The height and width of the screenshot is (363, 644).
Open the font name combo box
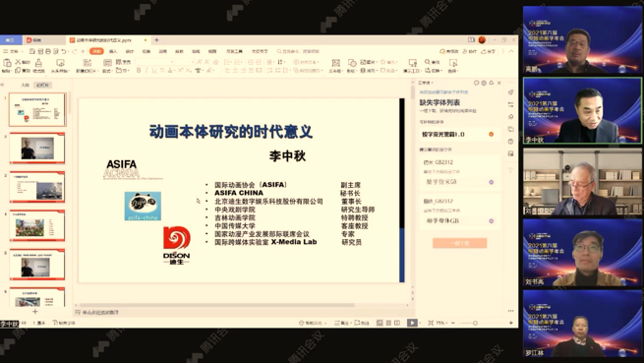point(154,62)
